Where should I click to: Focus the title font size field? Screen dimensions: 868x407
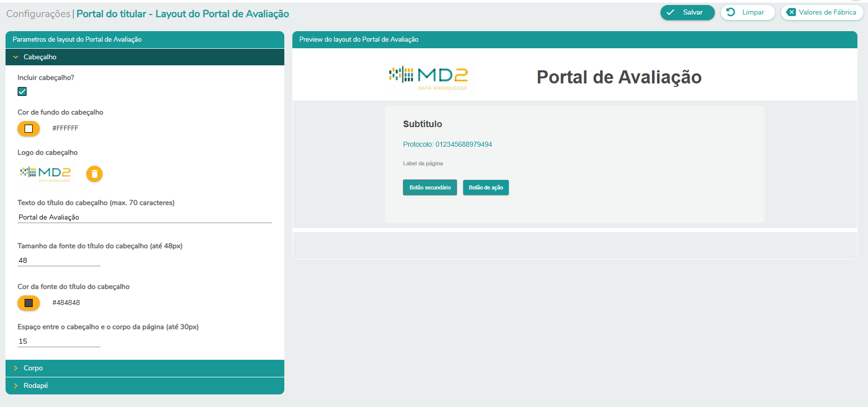[x=59, y=260]
